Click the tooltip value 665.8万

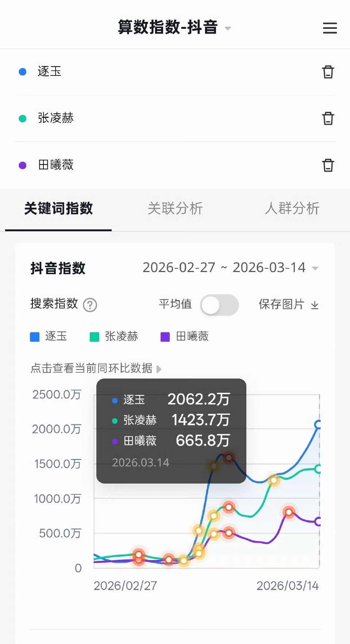click(x=203, y=441)
